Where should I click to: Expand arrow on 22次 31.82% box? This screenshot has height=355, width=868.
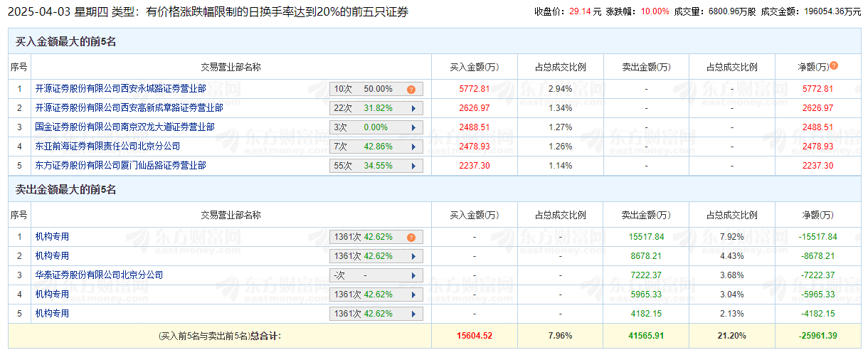click(x=413, y=109)
